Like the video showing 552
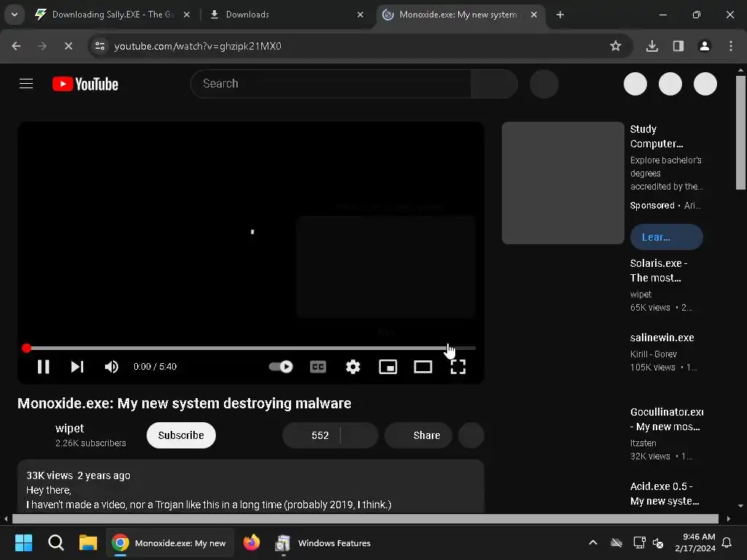 [x=311, y=435]
